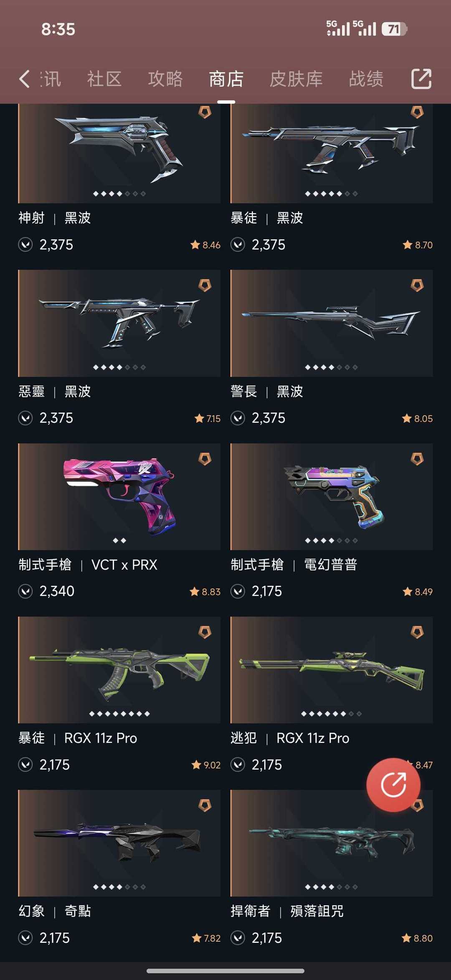This screenshot has height=980, width=451.
Task: Tap the 2,375 price of 神射 黑波
Action: click(x=56, y=245)
